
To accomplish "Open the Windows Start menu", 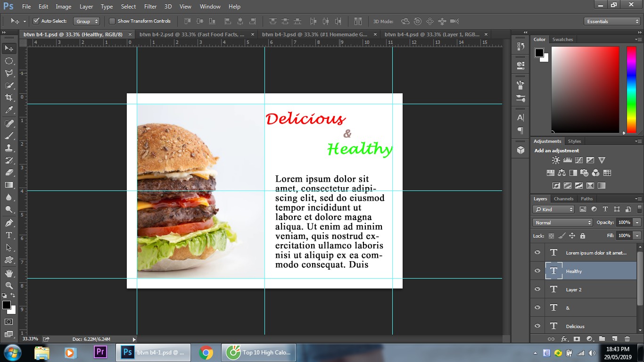I will click(12, 352).
